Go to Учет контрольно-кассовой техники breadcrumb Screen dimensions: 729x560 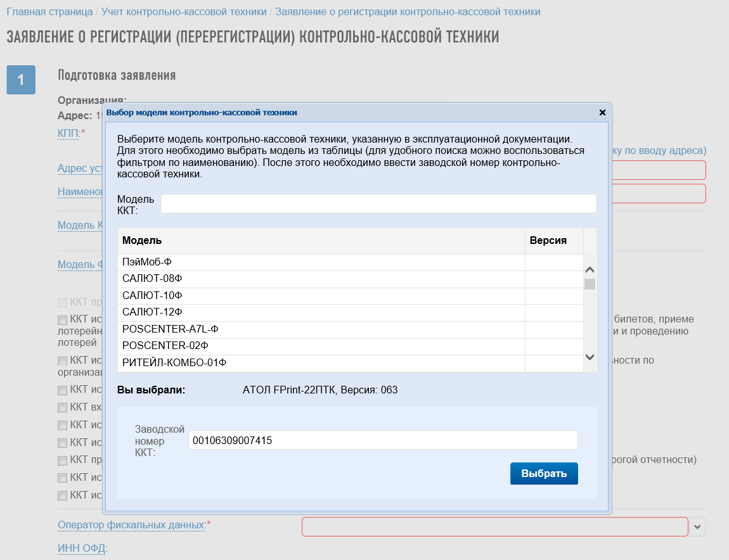point(184,11)
